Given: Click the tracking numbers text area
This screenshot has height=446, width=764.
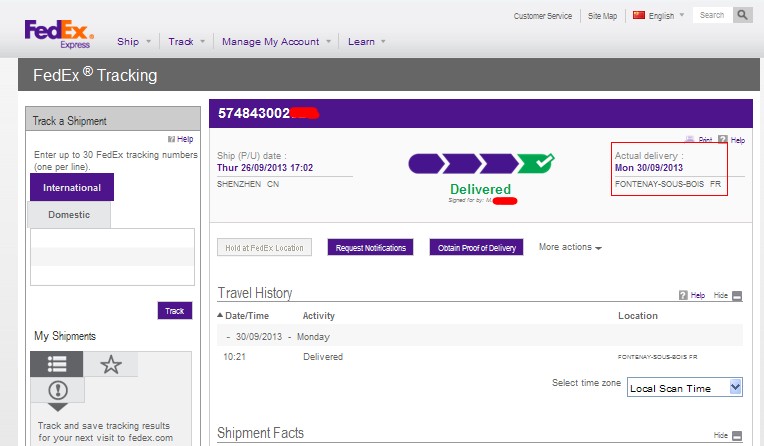Looking at the screenshot, I should [x=113, y=257].
